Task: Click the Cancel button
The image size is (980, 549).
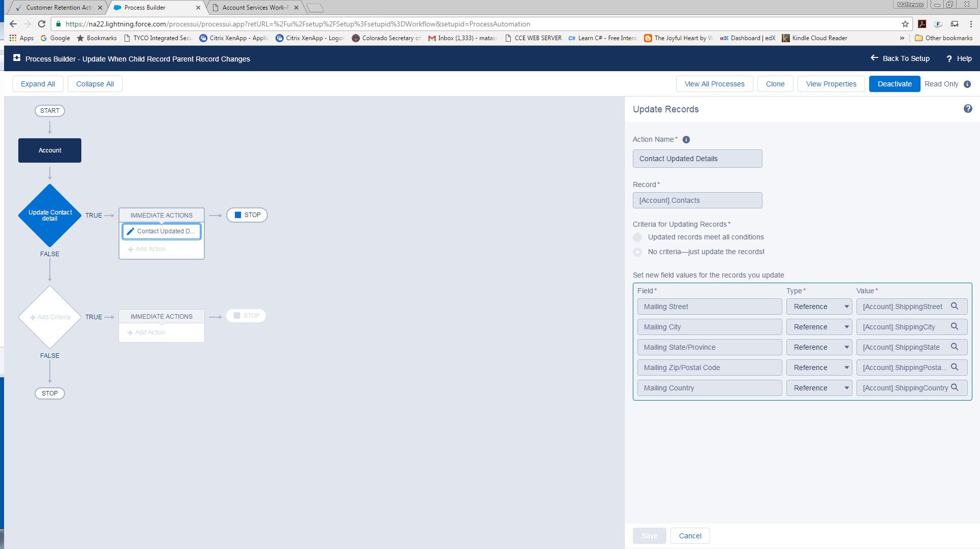Action: 690,536
